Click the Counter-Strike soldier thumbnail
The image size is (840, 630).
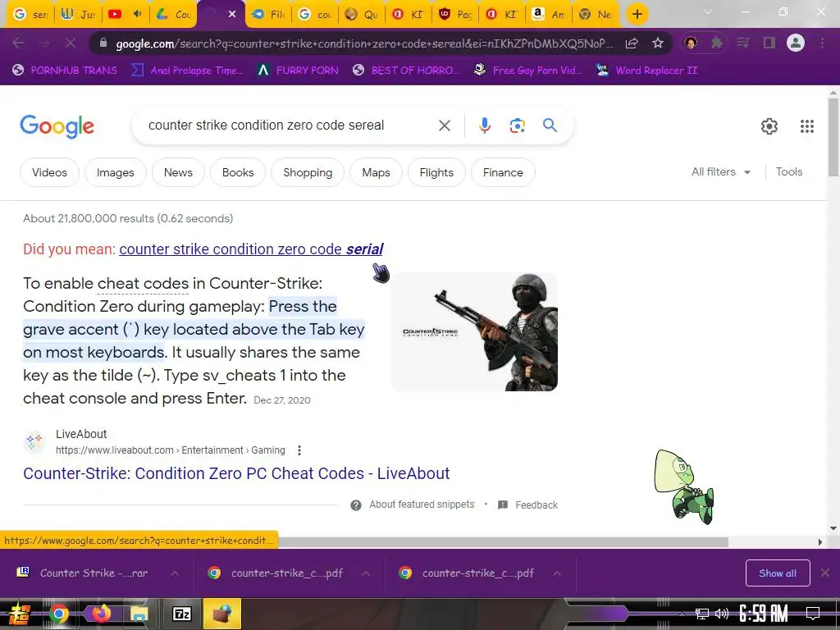point(474,331)
